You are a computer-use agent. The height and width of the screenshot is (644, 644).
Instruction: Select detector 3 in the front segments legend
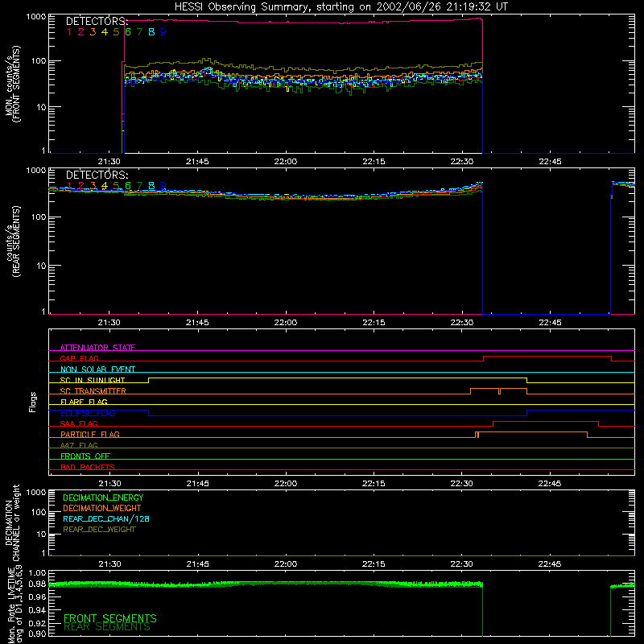click(x=93, y=32)
